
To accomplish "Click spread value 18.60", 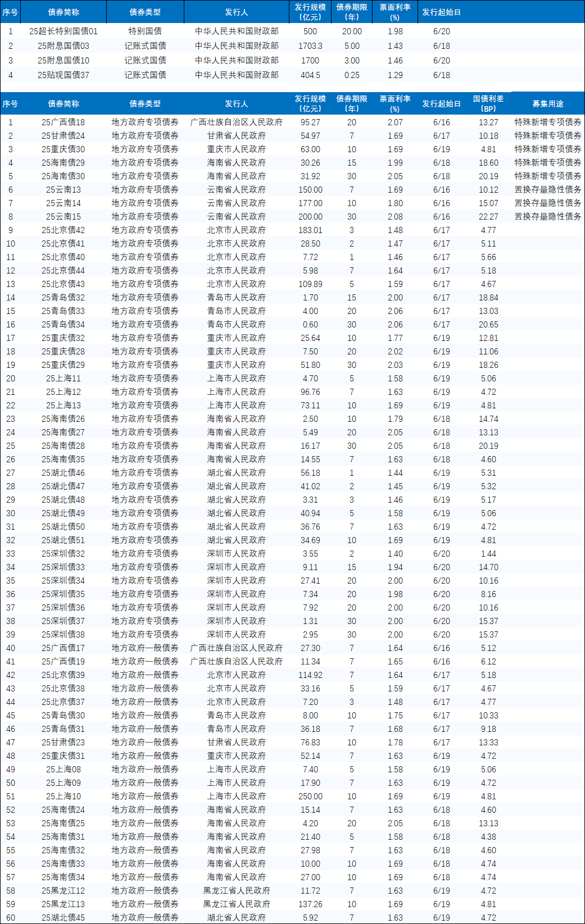I will 488,163.
